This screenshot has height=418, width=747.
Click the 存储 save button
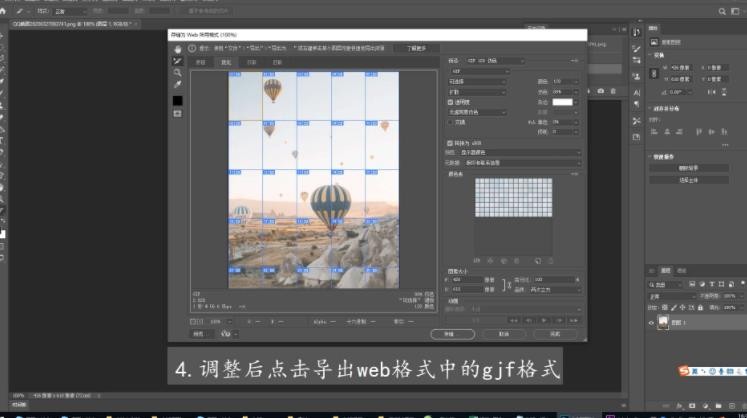(x=452, y=334)
